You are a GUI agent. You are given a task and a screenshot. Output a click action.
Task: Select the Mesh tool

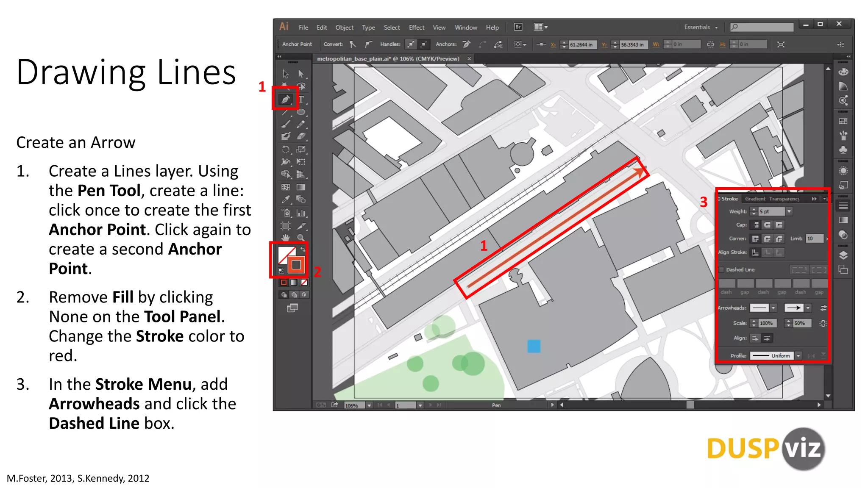[285, 187]
